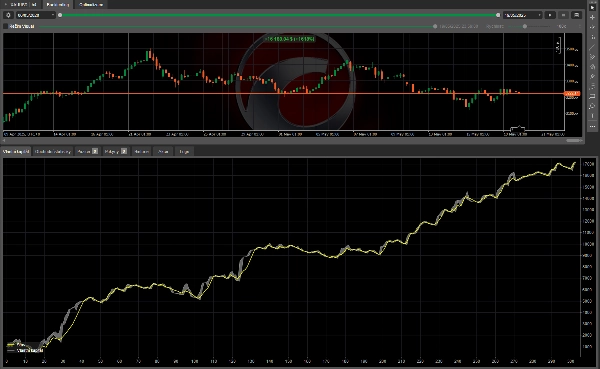Toggle the Visual mode checkbox
This screenshot has height=369, width=600.
[x=6, y=26]
